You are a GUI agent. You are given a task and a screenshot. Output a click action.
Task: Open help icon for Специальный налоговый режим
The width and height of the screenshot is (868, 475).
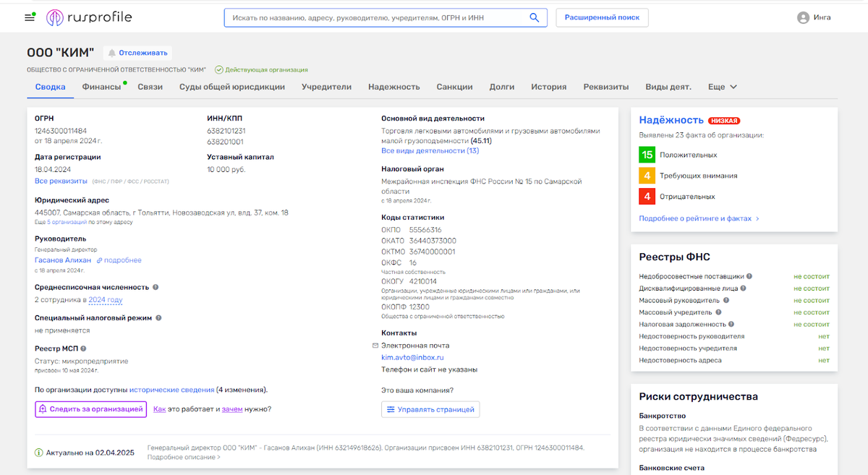click(158, 317)
